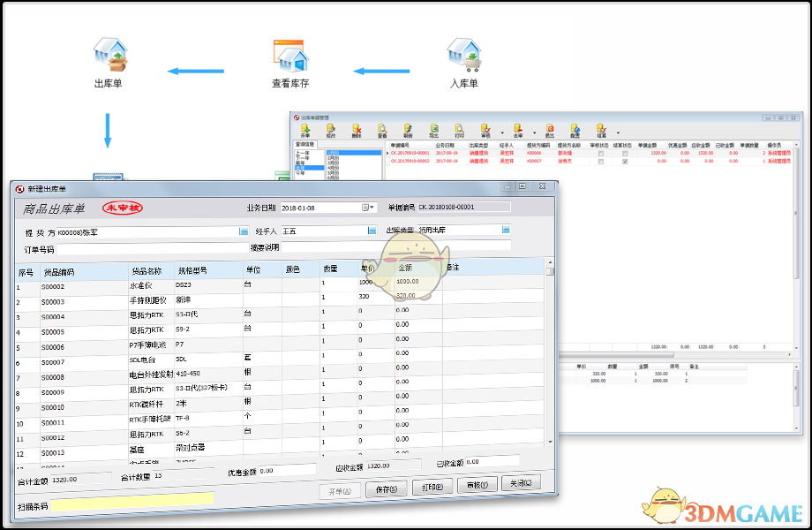This screenshot has height=530, width=812.
Task: Click the 刷新 refresh icon
Action: tap(407, 128)
